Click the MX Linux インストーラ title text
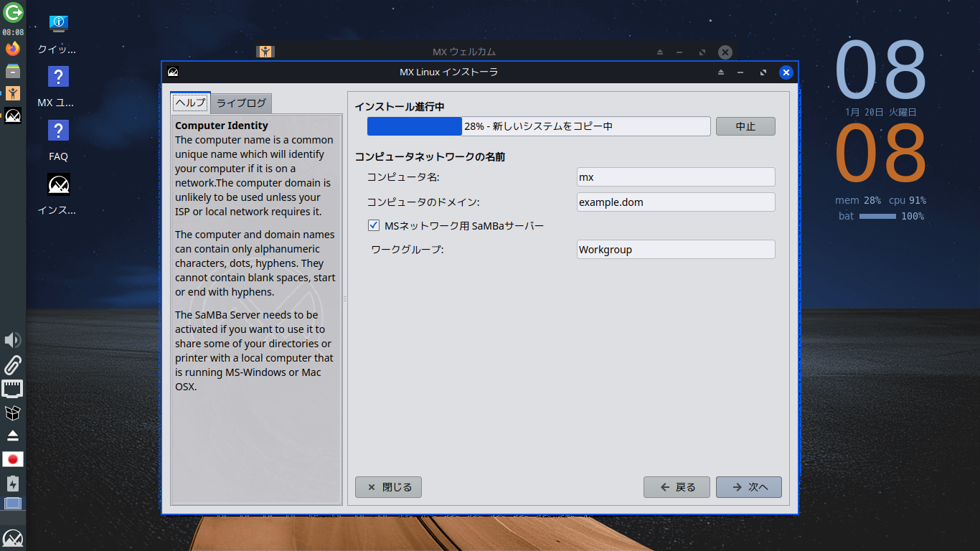980x551 pixels. coord(448,72)
